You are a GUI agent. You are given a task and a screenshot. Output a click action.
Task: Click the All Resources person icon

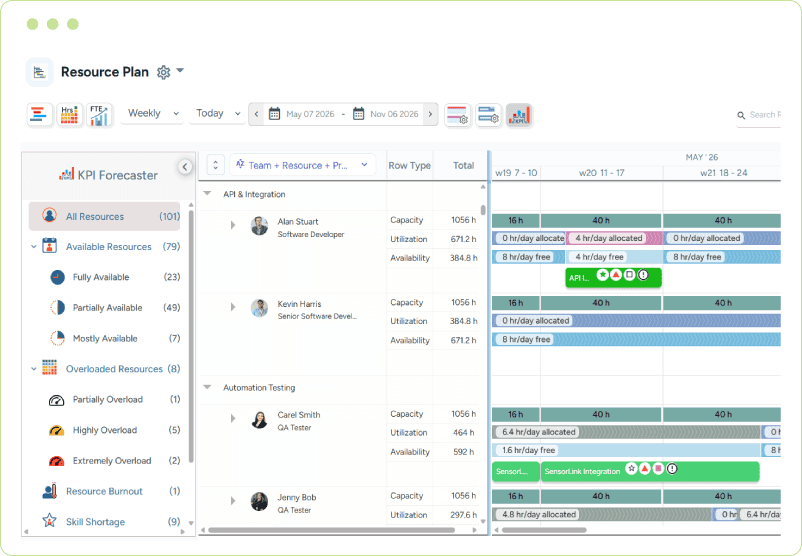(x=50, y=215)
